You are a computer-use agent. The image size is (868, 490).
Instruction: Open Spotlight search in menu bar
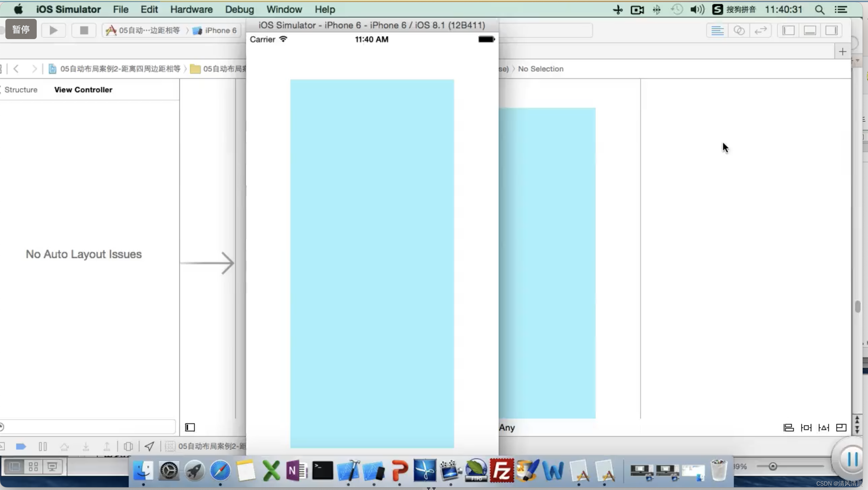tap(820, 9)
